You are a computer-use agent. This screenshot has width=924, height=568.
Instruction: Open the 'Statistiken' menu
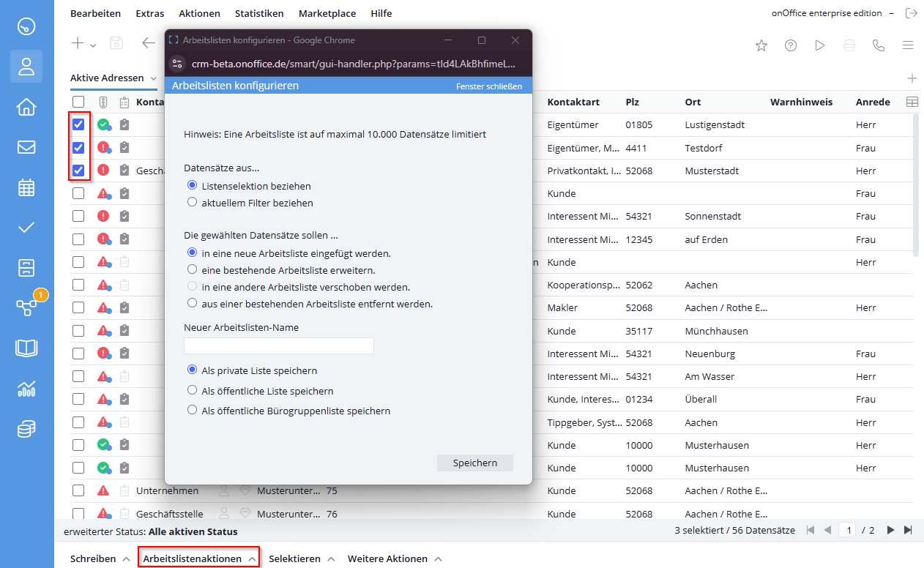[x=259, y=14]
